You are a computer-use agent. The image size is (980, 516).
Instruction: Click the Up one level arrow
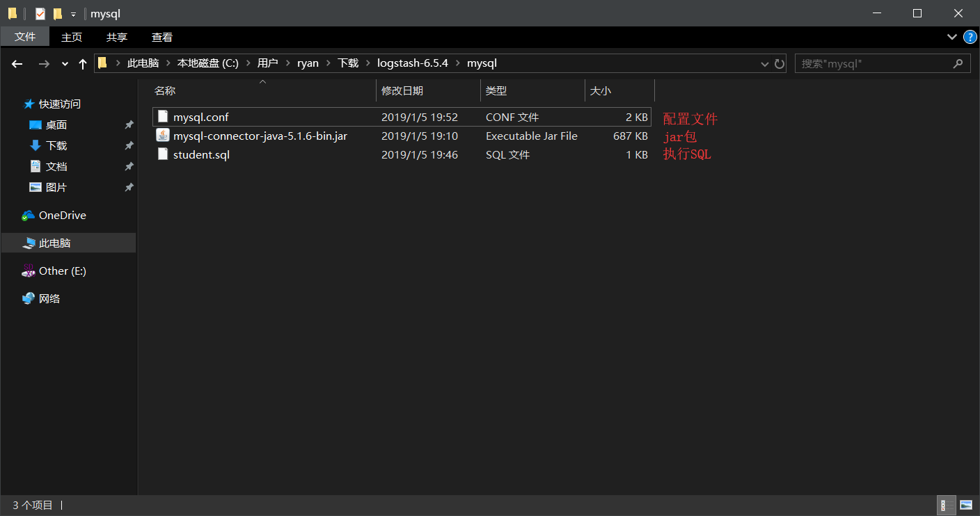(x=83, y=63)
